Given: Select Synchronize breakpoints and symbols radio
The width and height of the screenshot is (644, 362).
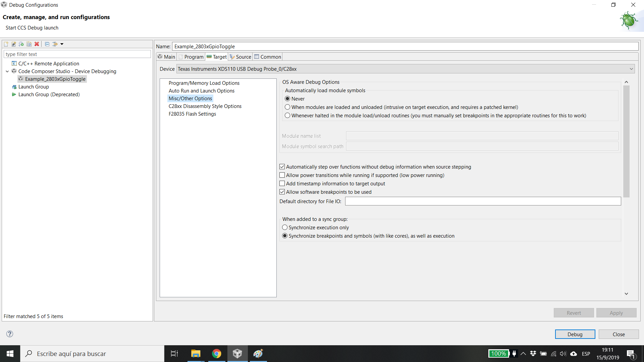Looking at the screenshot, I should (285, 236).
